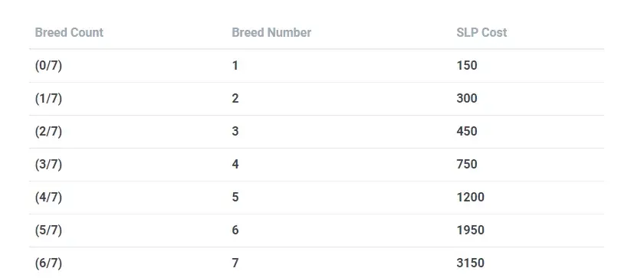Click the 1950 SLP cost value
Screen dimensions: 644x278
tap(470, 231)
